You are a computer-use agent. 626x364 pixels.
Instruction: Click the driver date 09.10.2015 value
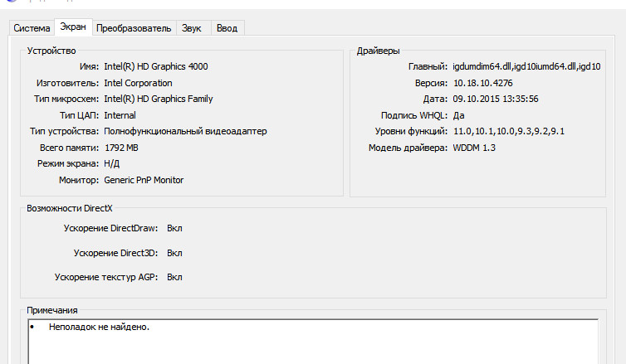coord(496,99)
